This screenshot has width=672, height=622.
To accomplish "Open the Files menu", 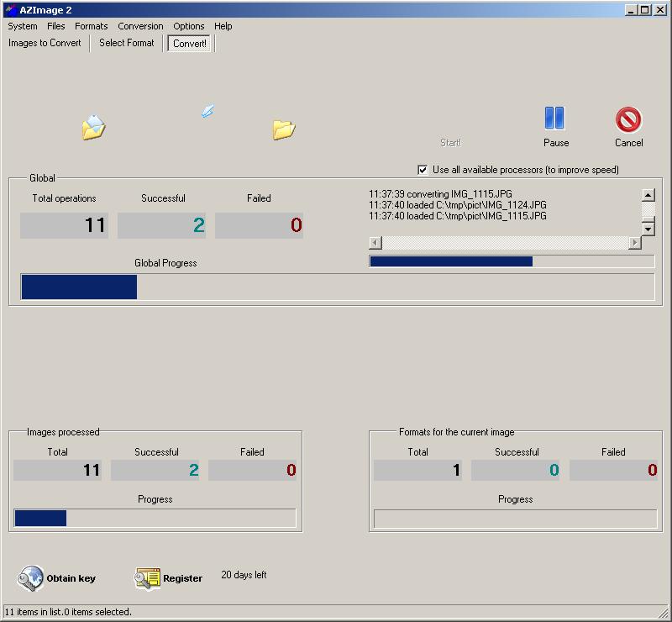I will 55,26.
